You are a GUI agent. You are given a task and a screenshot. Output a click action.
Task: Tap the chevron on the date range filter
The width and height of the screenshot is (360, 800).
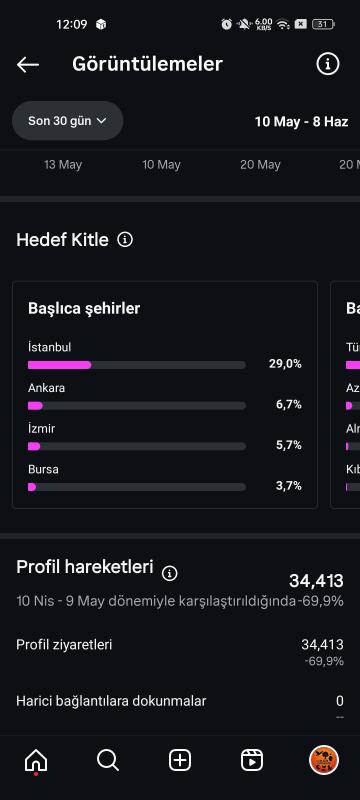[x=101, y=121]
